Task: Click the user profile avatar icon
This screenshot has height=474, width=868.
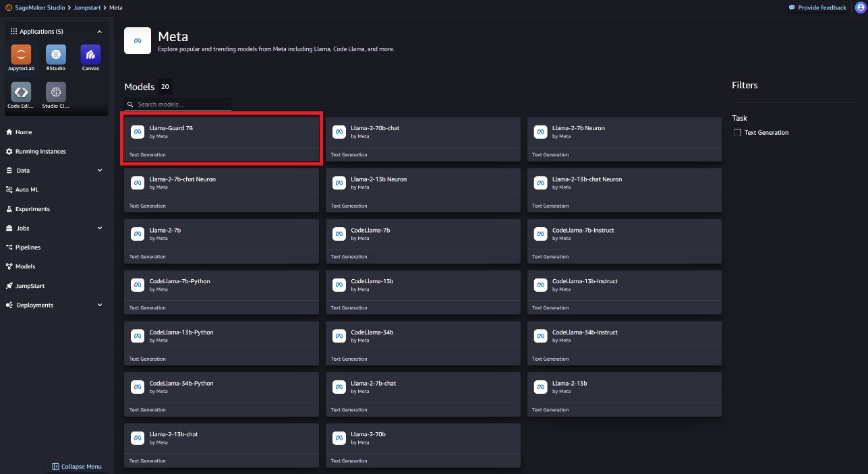Action: (x=859, y=7)
